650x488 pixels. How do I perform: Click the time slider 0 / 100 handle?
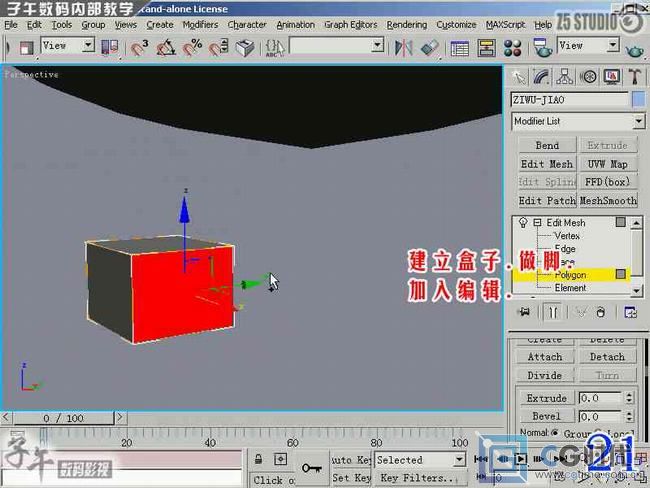pos(63,418)
